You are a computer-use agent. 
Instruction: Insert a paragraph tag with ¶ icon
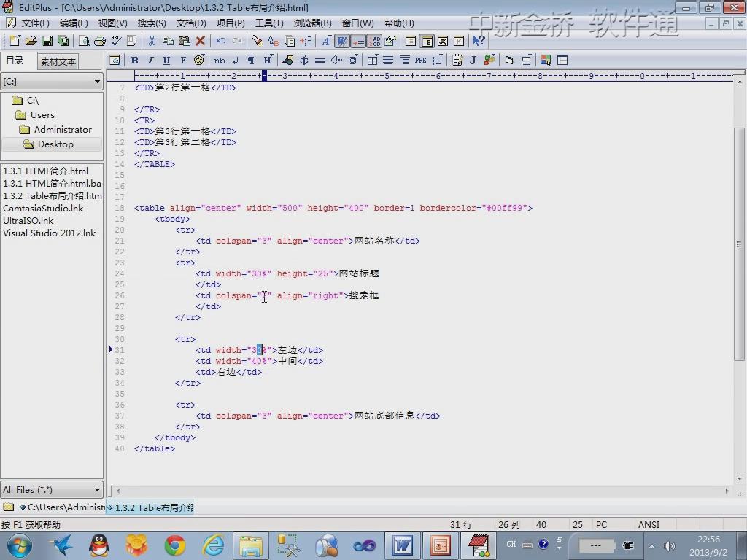251,61
